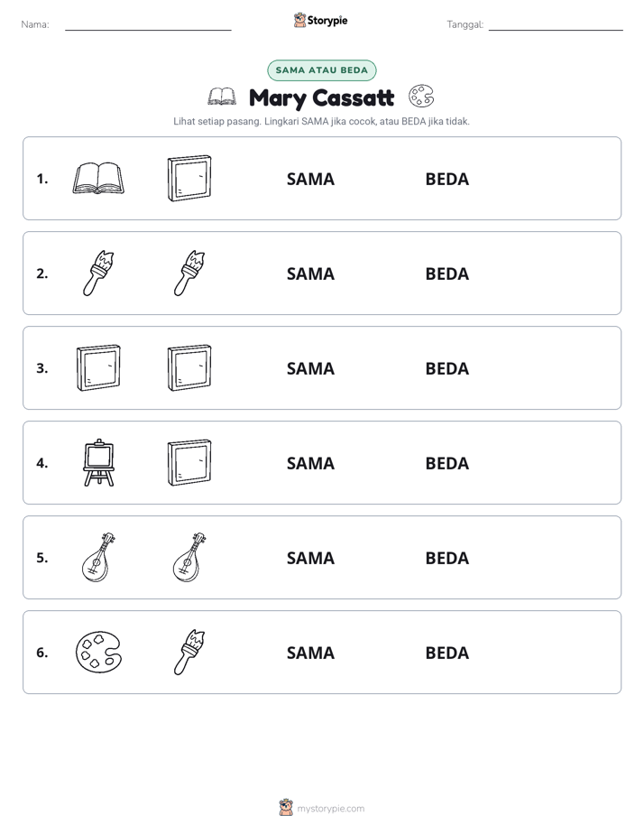Select SAMA for question 5

[x=310, y=558]
